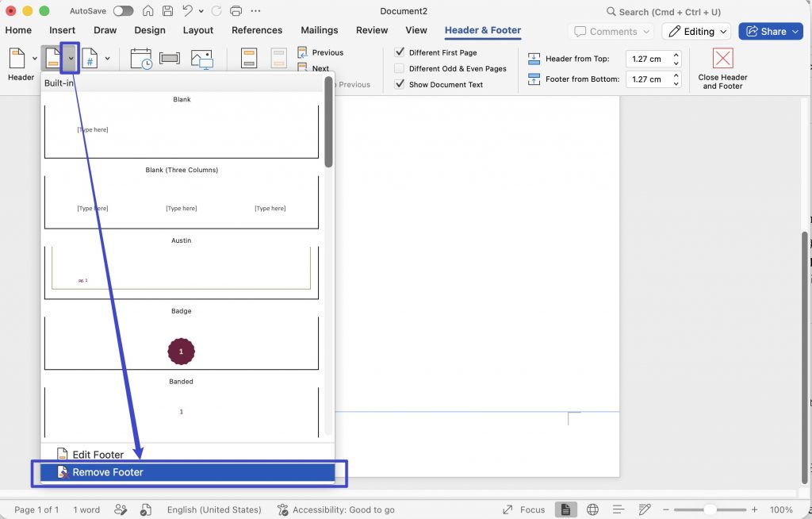Click the track changes status bar icon
Image resolution: width=812 pixels, height=519 pixels.
click(x=121, y=509)
